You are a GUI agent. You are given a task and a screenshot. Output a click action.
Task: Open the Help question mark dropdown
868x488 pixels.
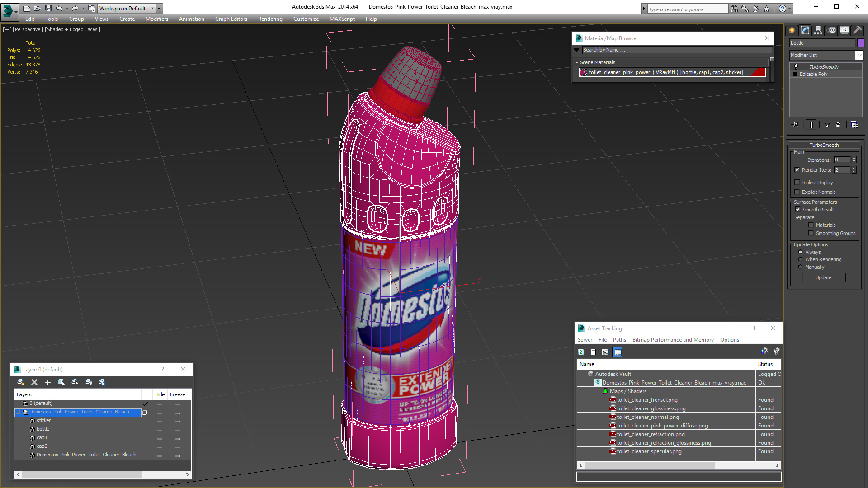click(x=789, y=9)
